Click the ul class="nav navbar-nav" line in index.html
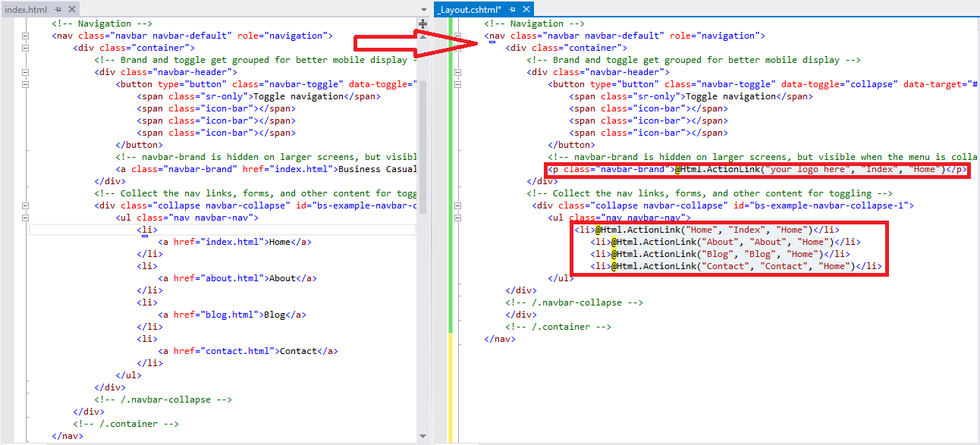This screenshot has height=445, width=980. (187, 218)
